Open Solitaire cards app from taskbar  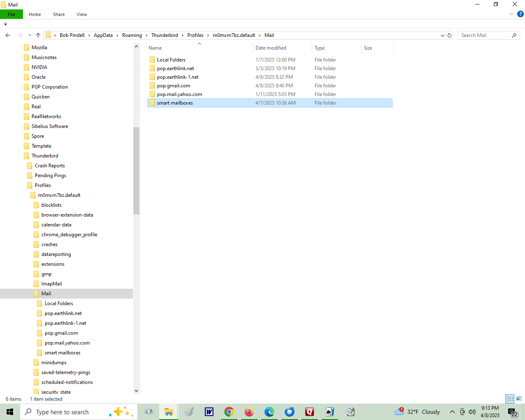click(330, 412)
